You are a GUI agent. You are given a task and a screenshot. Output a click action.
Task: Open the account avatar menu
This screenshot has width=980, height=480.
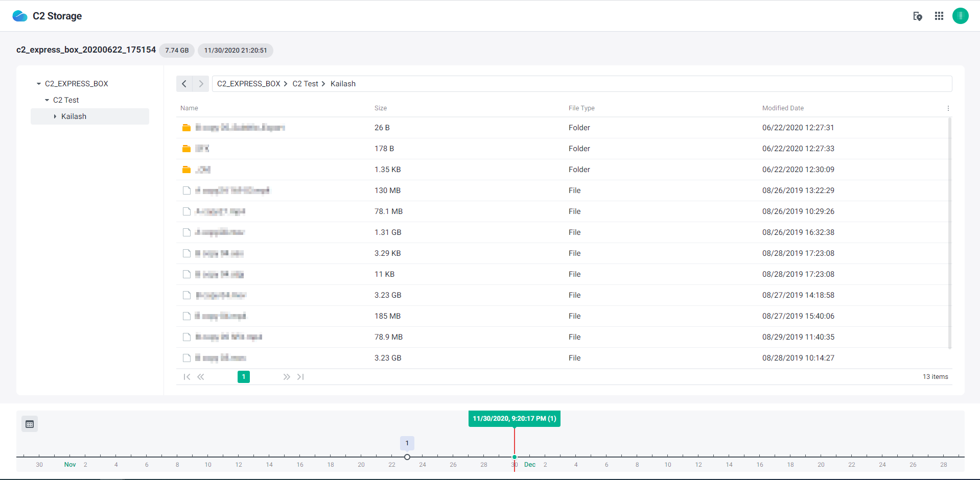click(960, 16)
